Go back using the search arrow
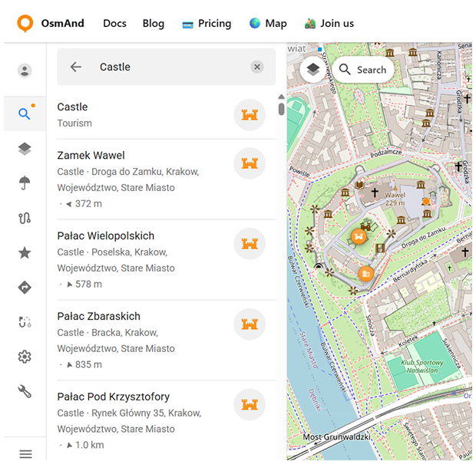The height and width of the screenshot is (464, 476). (75, 67)
